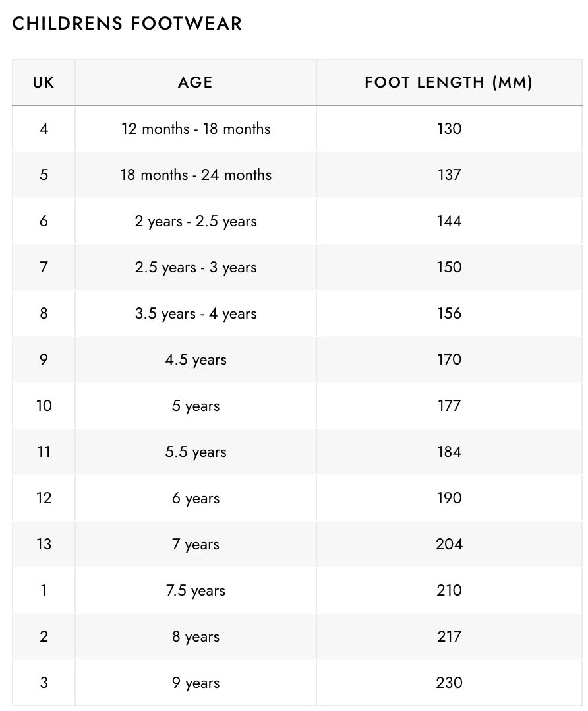Select the 130 foot length cell
This screenshot has width=588, height=711.
click(448, 129)
